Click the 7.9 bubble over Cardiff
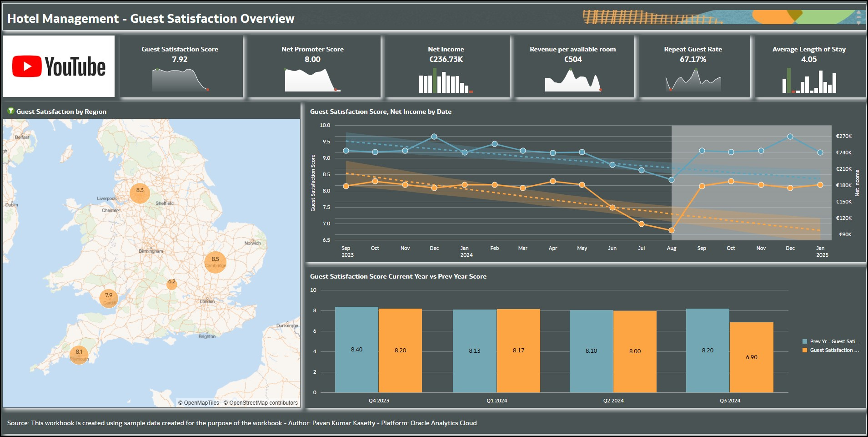The image size is (868, 437). (109, 298)
